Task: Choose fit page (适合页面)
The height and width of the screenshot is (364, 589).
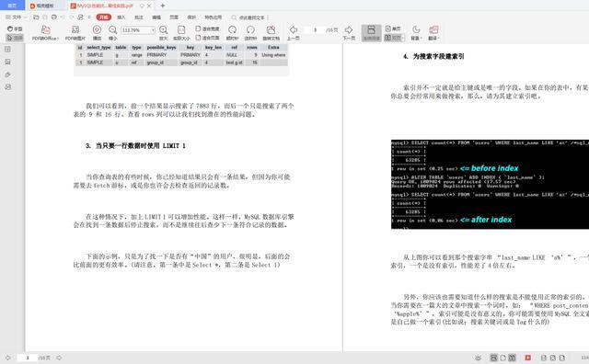Action: [x=207, y=38]
